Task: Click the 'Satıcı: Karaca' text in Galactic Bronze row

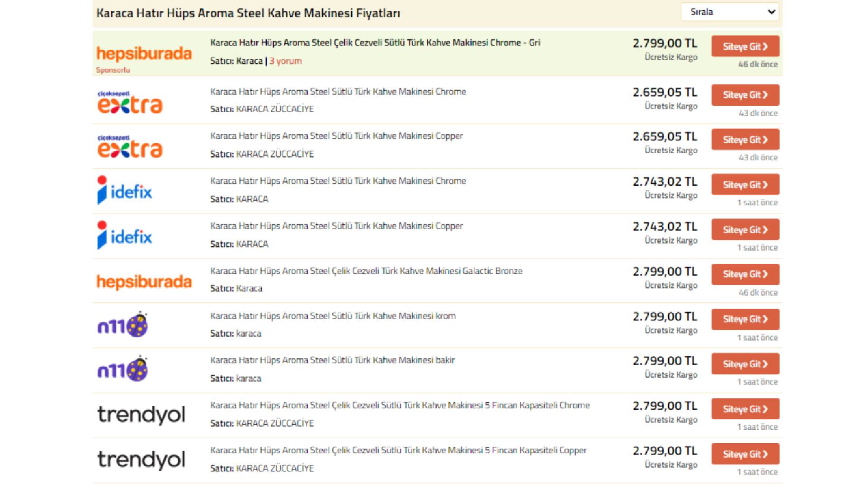Action: coord(236,288)
